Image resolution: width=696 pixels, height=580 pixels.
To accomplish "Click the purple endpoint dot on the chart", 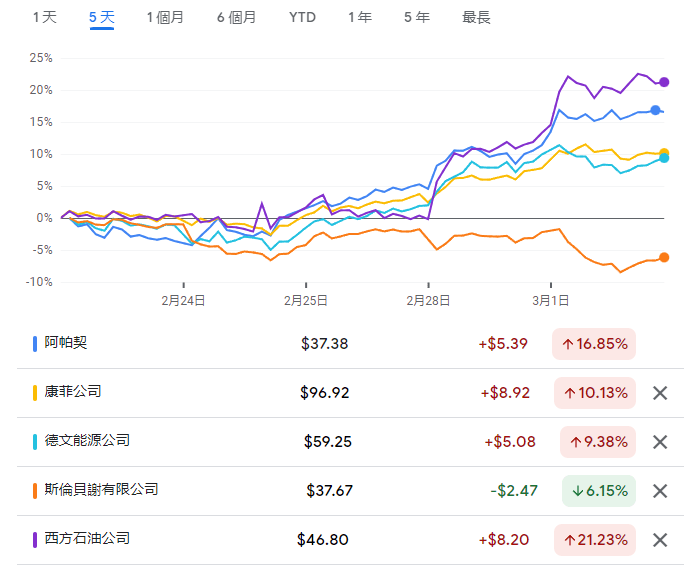I will [664, 82].
